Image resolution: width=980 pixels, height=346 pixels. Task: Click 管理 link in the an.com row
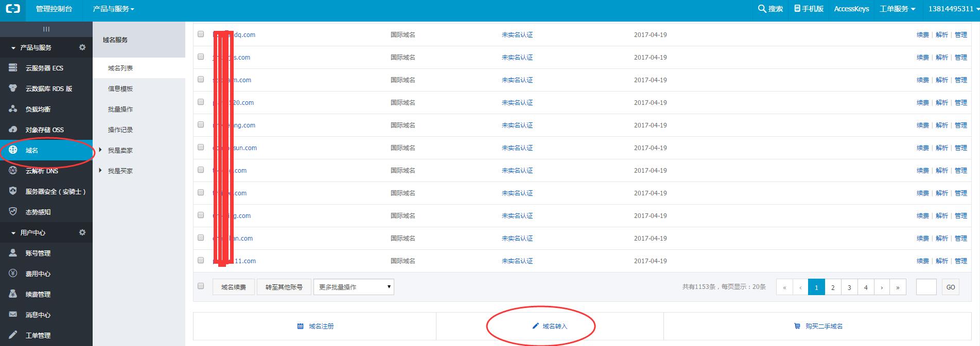961,238
